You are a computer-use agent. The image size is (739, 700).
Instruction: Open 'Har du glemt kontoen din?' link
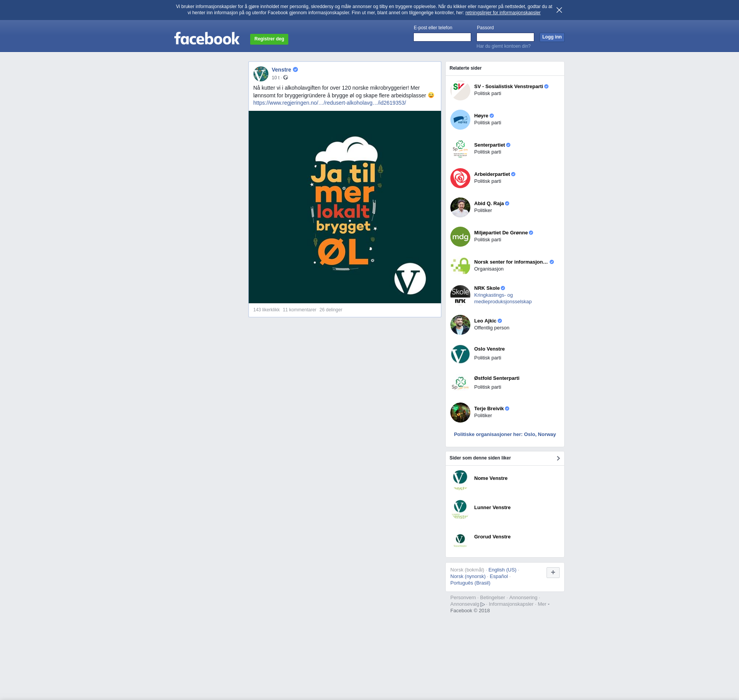tap(503, 46)
